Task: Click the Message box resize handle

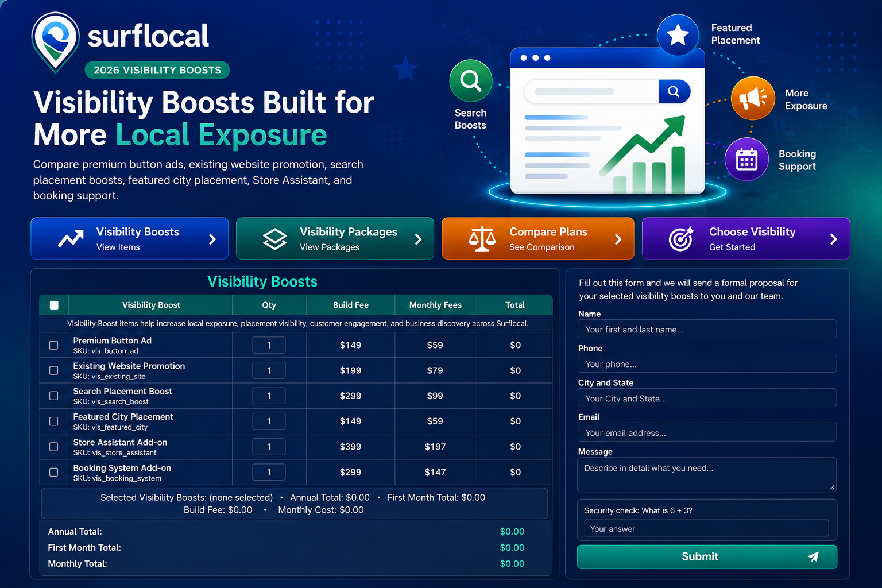Action: [832, 487]
